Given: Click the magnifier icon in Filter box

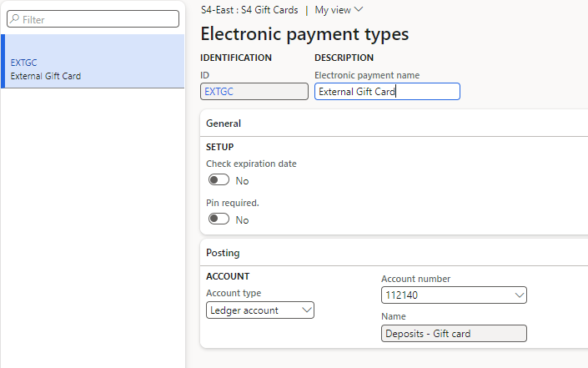Looking at the screenshot, I should click(x=15, y=18).
